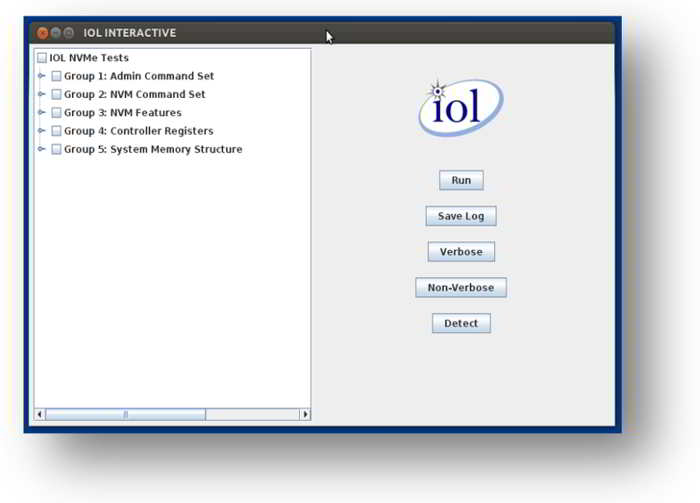Start device detection with Detect
Screen dimensions: 700x503
point(461,323)
